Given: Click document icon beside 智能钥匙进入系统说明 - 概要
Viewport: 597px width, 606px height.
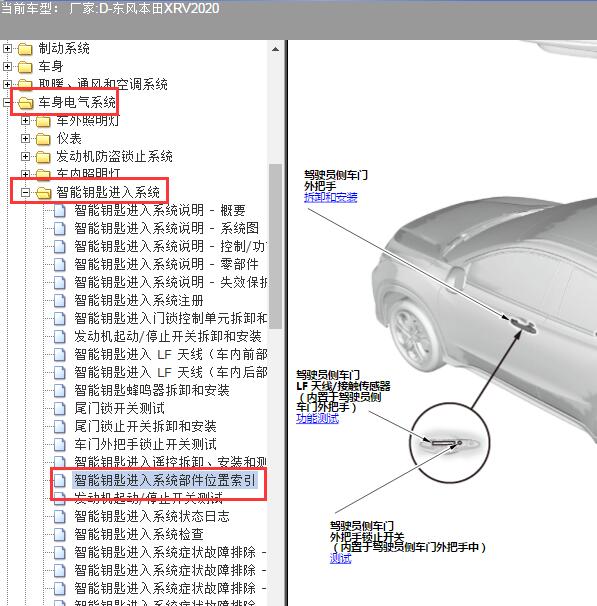Looking at the screenshot, I should tap(60, 211).
